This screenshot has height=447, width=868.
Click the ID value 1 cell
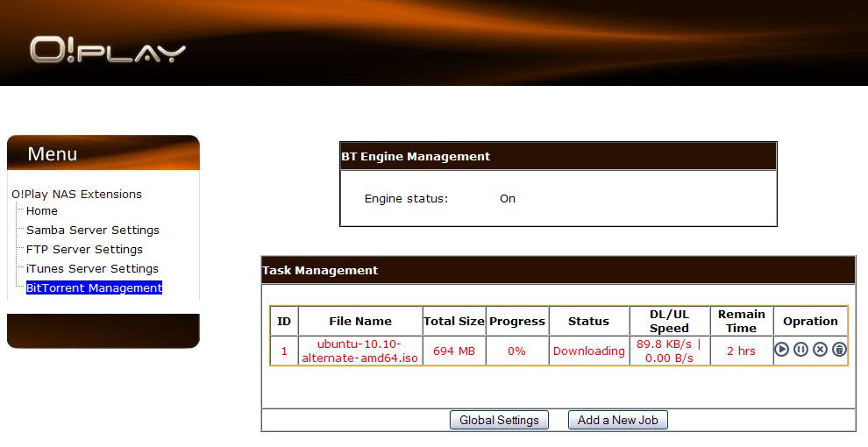tap(284, 351)
